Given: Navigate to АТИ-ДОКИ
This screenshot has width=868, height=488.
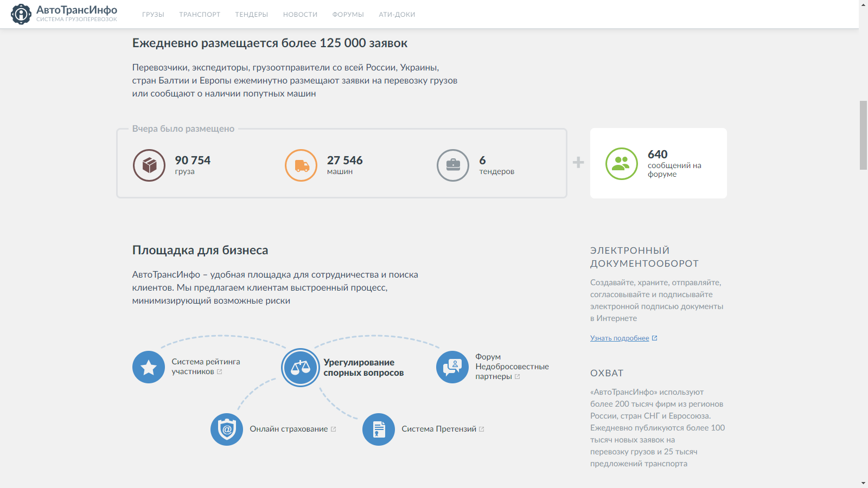Looking at the screenshot, I should tap(397, 15).
